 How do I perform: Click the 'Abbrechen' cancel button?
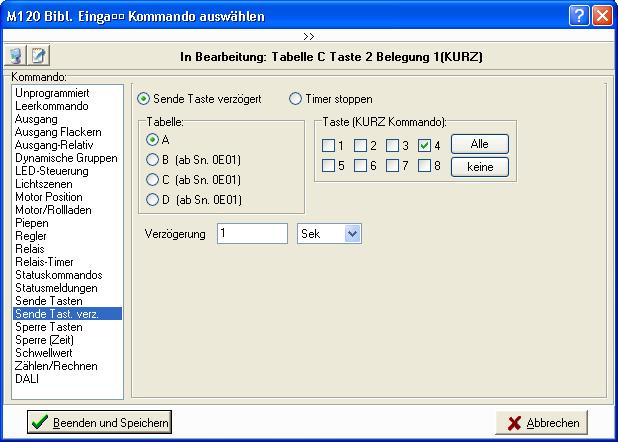(541, 422)
